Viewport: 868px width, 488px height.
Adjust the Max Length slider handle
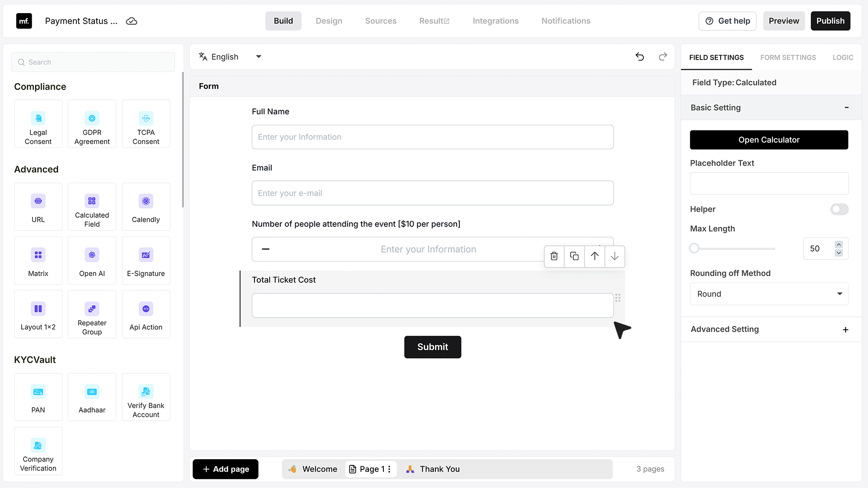pos(694,249)
